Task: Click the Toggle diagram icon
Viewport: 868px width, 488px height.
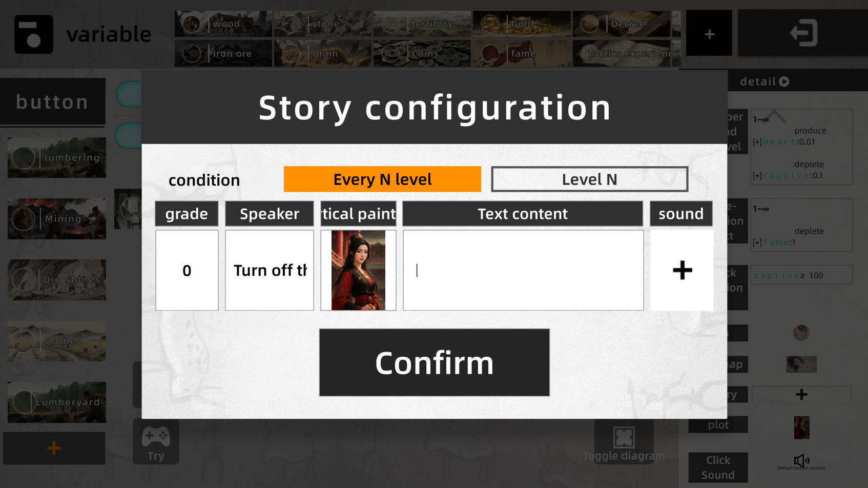Action: pos(624,437)
